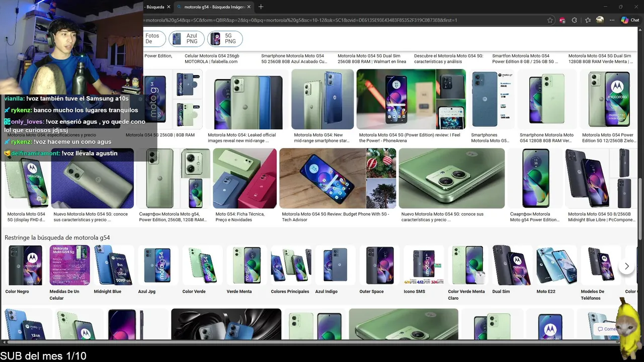
Task: Open the Icono SMS related search
Action: [424, 269]
